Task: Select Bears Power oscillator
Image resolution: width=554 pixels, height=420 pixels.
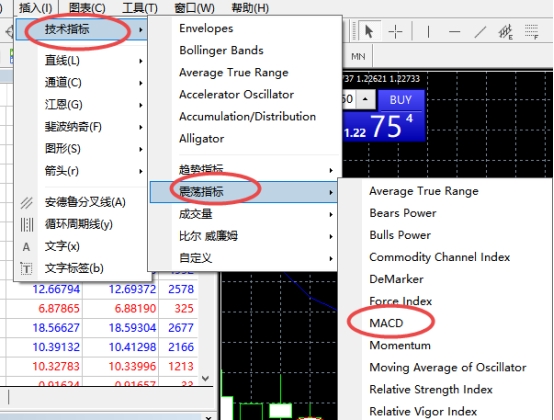Action: coord(403,213)
